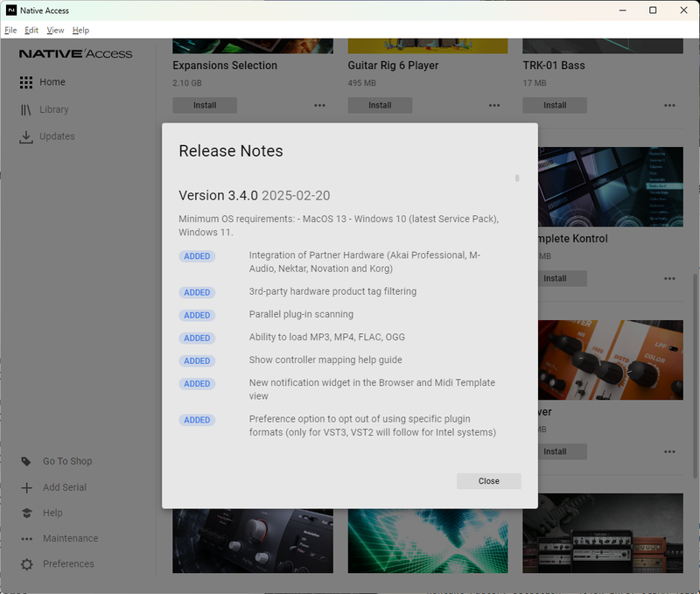Open the three-dots menu below the orange knobs image
This screenshot has width=700, height=594.
(x=669, y=452)
